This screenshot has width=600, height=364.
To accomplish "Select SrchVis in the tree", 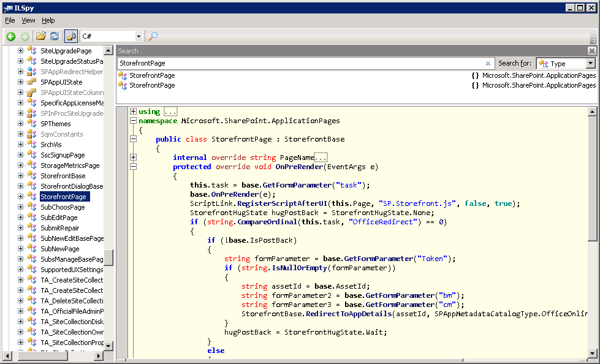I will (x=51, y=144).
